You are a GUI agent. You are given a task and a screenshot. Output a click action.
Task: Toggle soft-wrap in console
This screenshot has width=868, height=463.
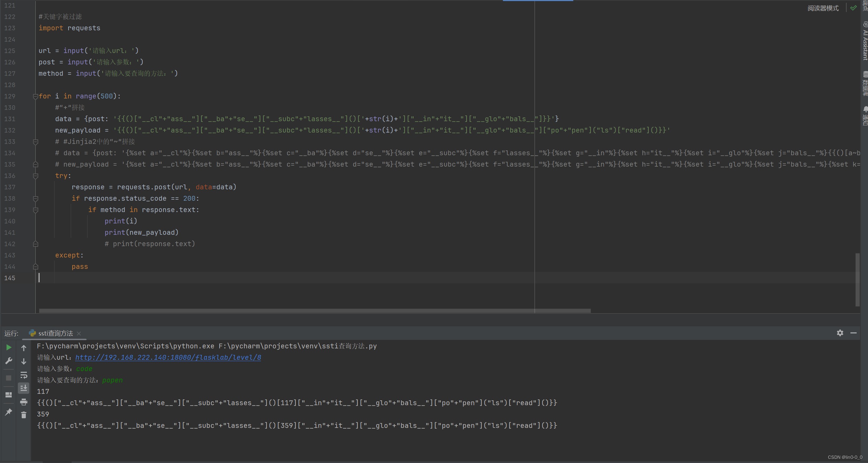tap(24, 375)
